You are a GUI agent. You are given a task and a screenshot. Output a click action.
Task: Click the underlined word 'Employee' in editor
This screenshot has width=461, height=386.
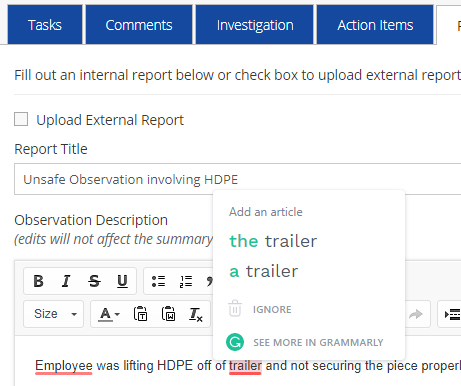[x=64, y=366]
